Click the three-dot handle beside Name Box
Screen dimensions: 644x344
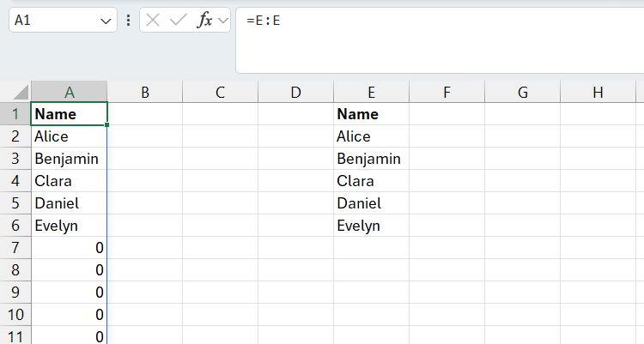click(x=128, y=21)
